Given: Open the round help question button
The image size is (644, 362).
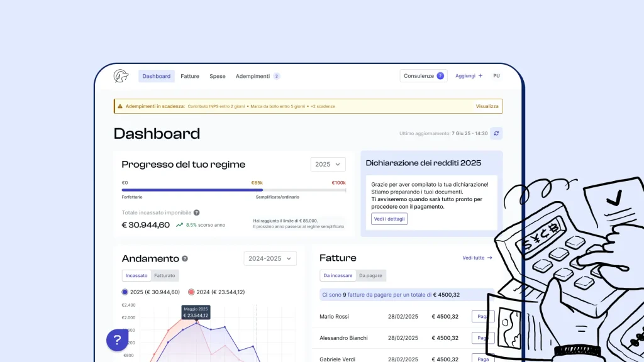Looking at the screenshot, I should pyautogui.click(x=117, y=340).
